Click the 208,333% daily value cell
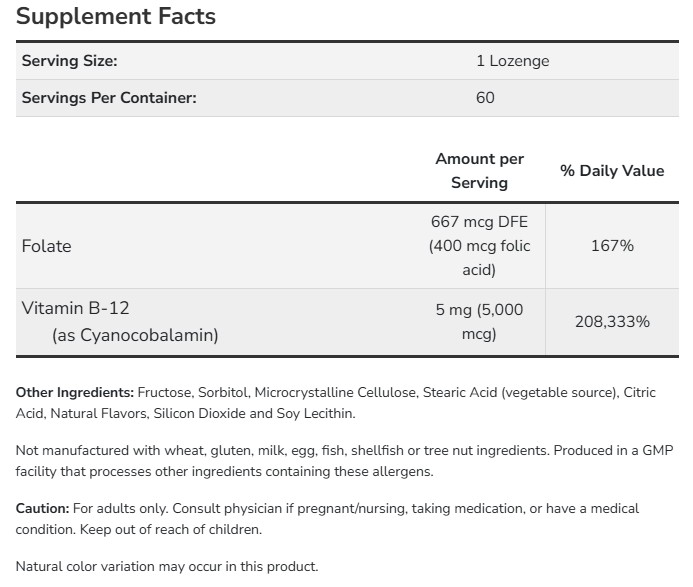 click(612, 322)
